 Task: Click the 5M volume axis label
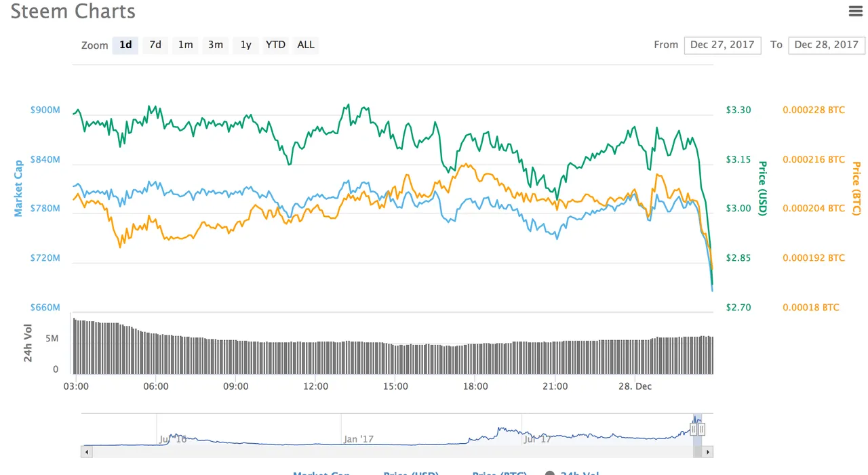point(52,338)
